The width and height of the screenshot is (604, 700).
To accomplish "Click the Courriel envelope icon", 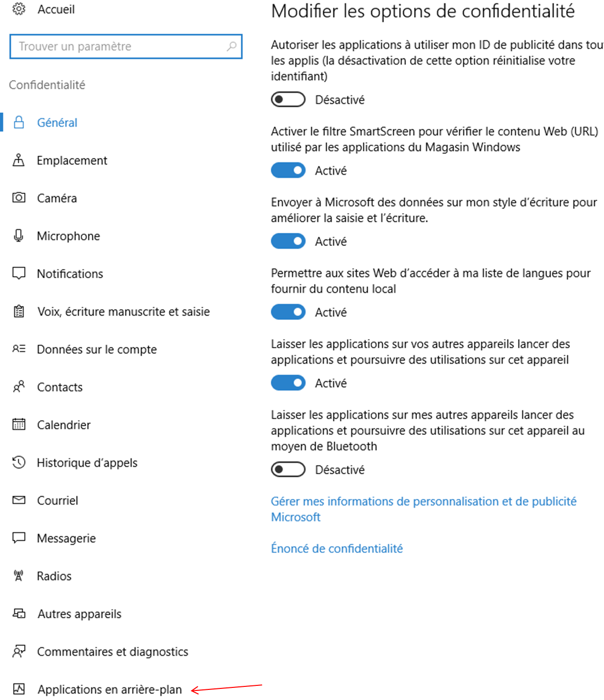I will click(x=19, y=500).
